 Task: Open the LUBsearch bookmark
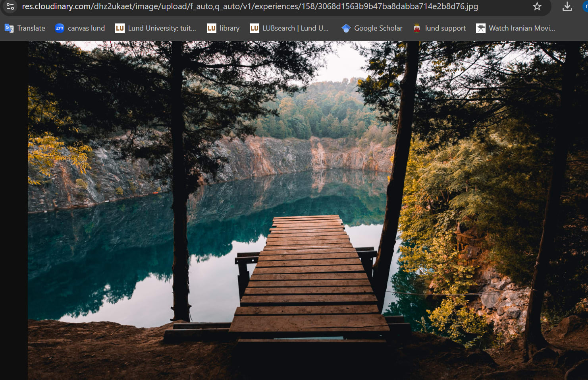click(289, 28)
